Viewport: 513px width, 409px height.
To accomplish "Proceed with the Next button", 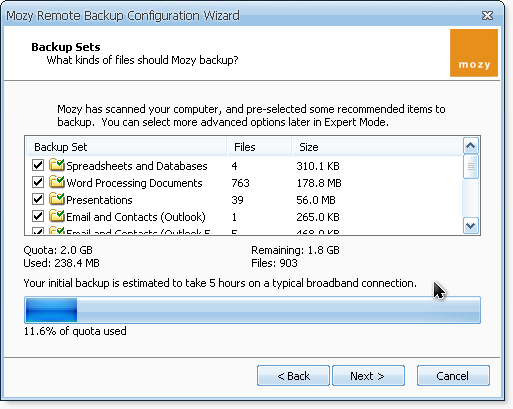I will click(368, 376).
